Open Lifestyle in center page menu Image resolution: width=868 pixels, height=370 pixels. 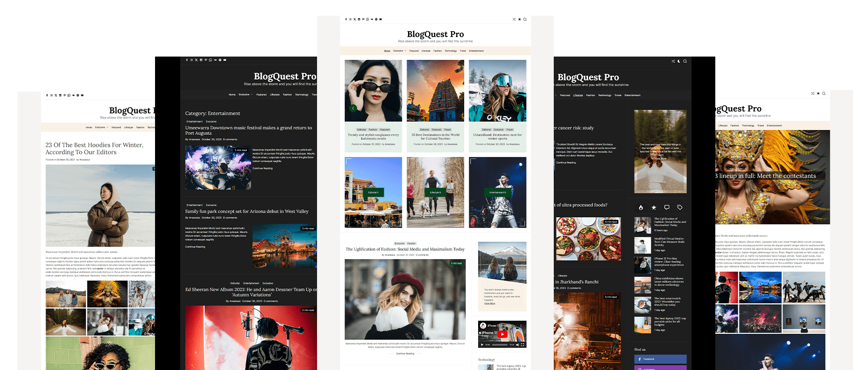coord(426,51)
